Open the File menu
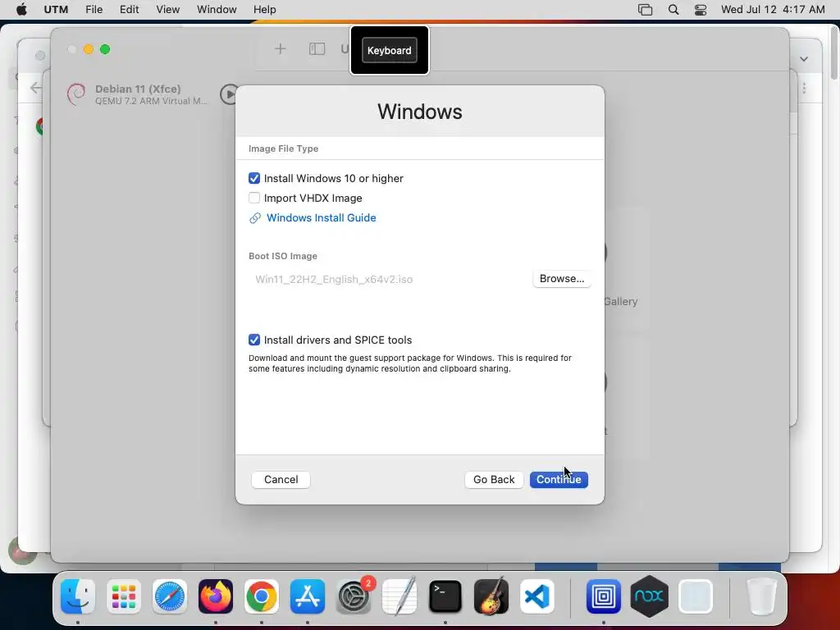840x630 pixels. click(94, 10)
